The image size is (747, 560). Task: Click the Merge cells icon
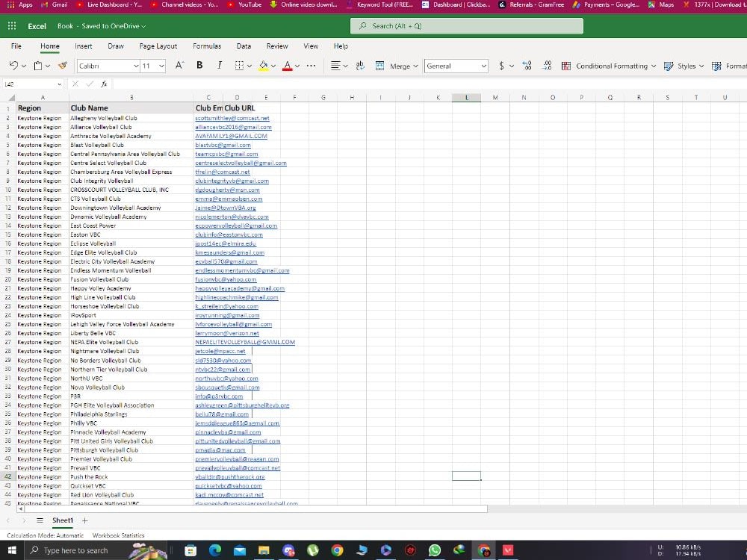[x=379, y=66]
